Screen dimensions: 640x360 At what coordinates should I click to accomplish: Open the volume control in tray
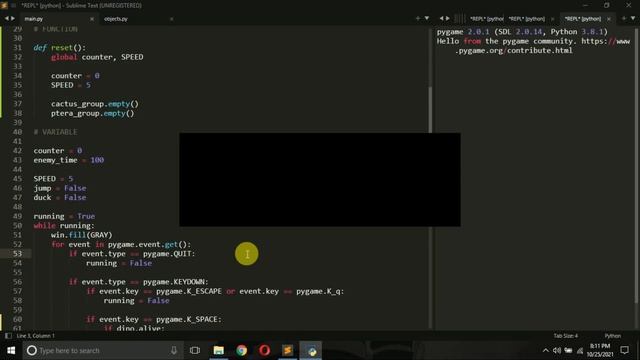pyautogui.click(x=557, y=350)
